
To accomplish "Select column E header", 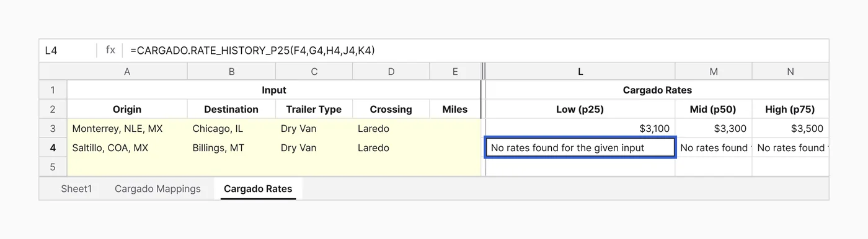I will (x=455, y=72).
